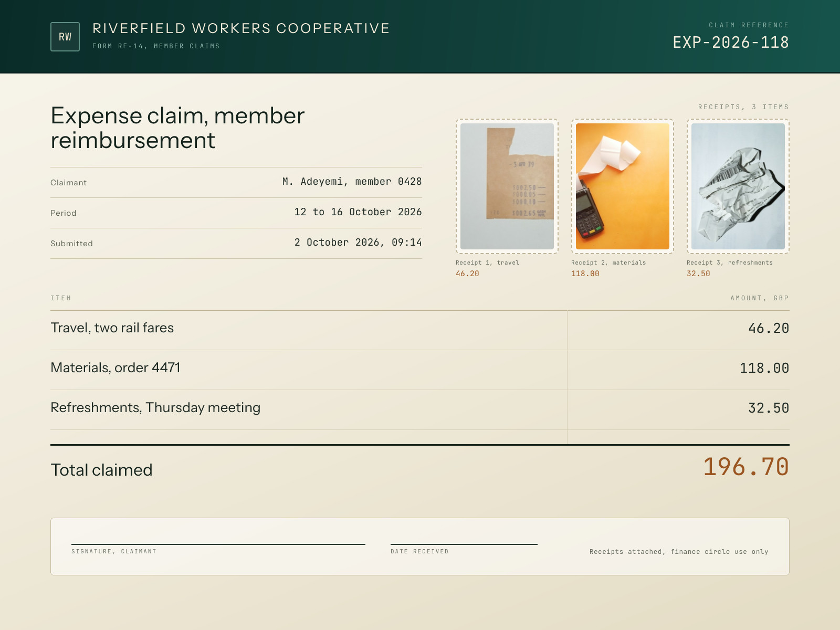840x630 pixels.
Task: Click the 'Item' column header
Action: pyautogui.click(x=61, y=298)
